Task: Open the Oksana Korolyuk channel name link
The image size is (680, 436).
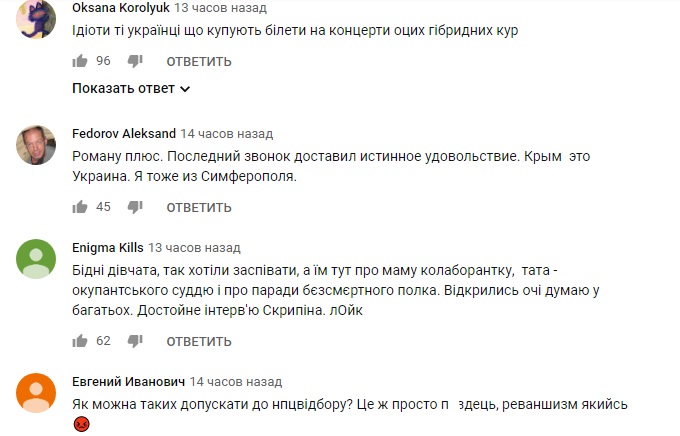Action: coord(121,8)
